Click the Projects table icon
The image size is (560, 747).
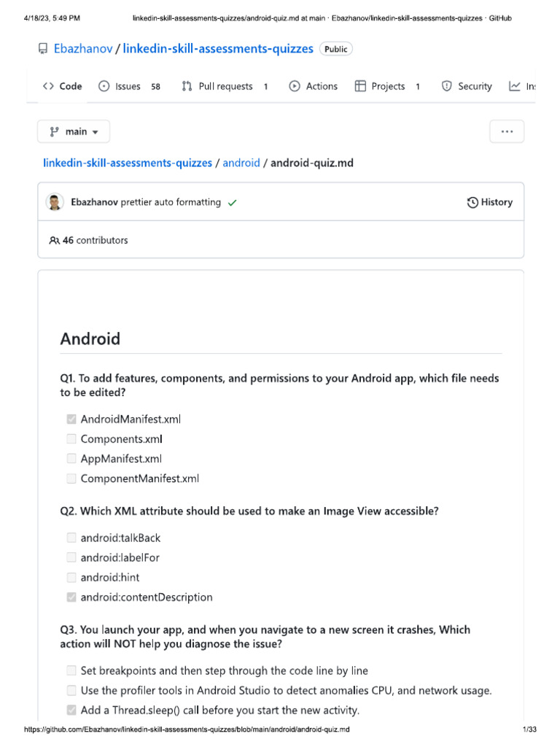(x=360, y=86)
